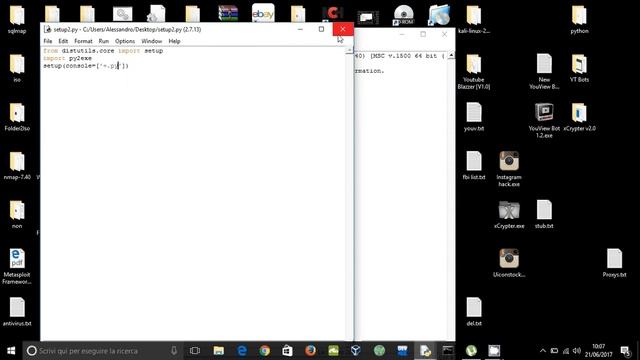
Task: Select the CD-ROM disc desktop icon
Action: pos(404,15)
